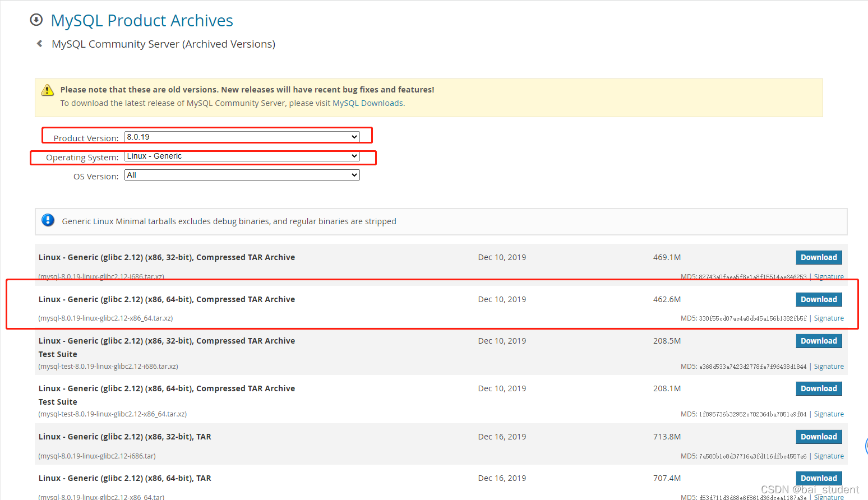Click the back arrow before MySQL Community Server
Viewport: 868px width, 500px height.
(39, 44)
